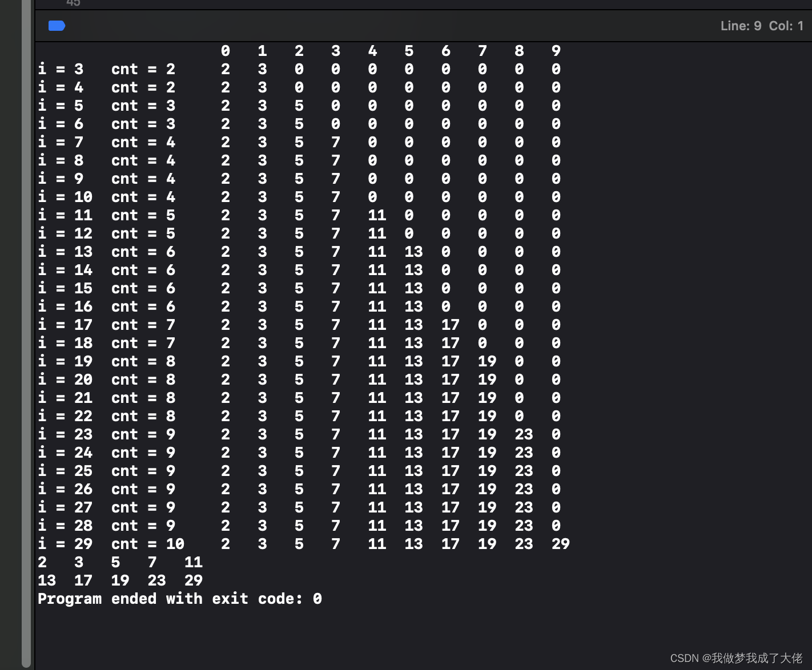This screenshot has width=812, height=670.
Task: Click "i = 3" in the console output
Action: pos(61,69)
